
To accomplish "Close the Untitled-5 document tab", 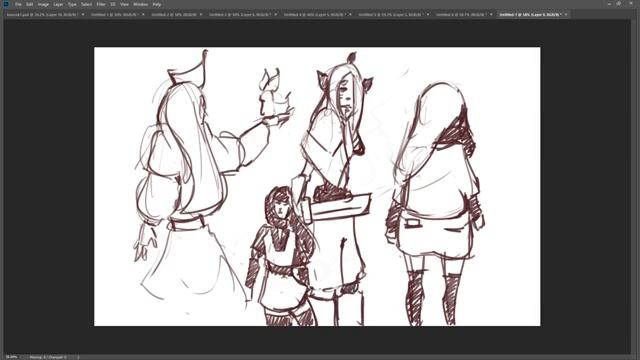I will (x=428, y=14).
